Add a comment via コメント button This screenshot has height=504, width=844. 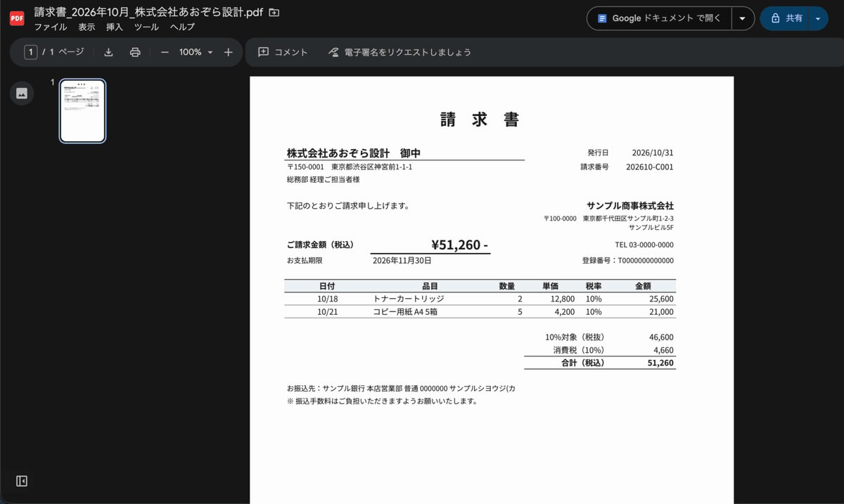283,52
